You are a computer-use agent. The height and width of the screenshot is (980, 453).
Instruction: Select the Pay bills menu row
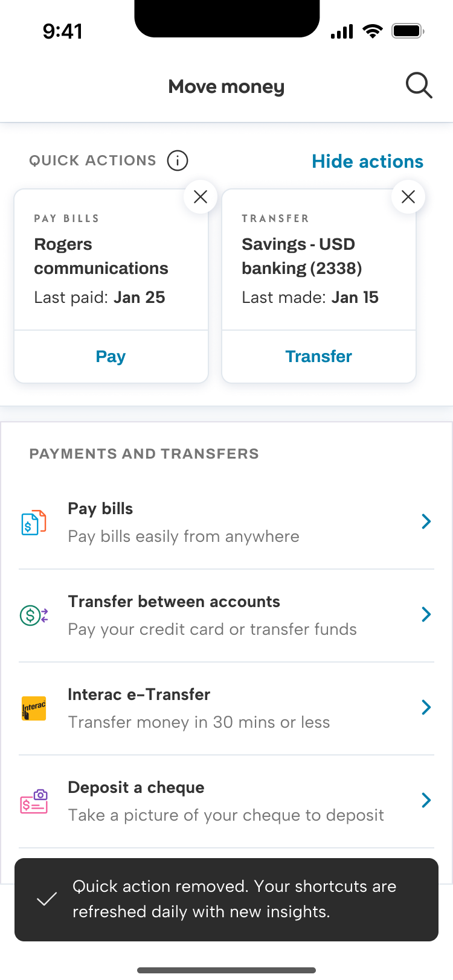pos(226,523)
